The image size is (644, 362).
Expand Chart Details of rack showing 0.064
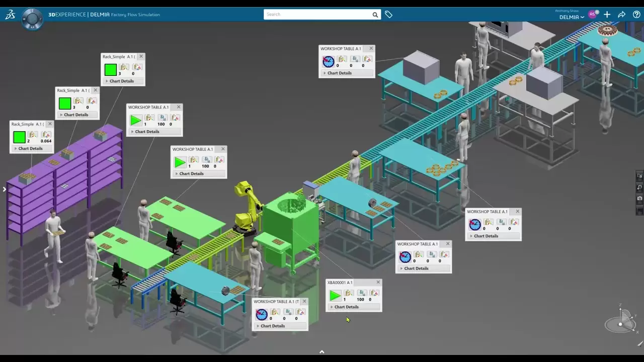30,148
